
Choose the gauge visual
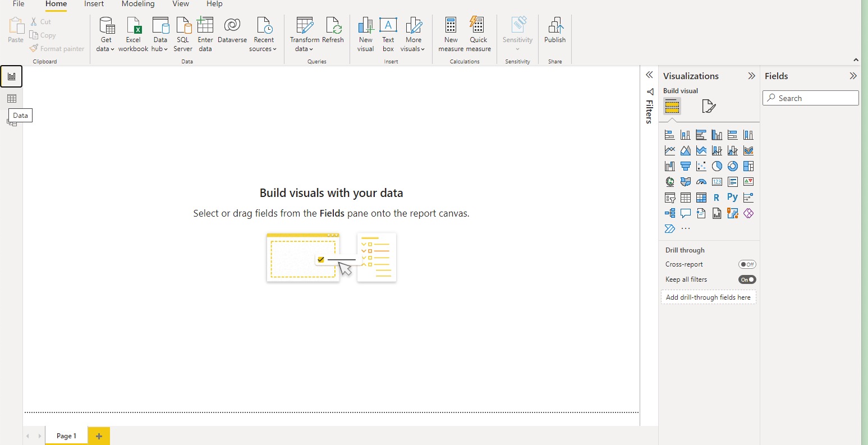(701, 182)
